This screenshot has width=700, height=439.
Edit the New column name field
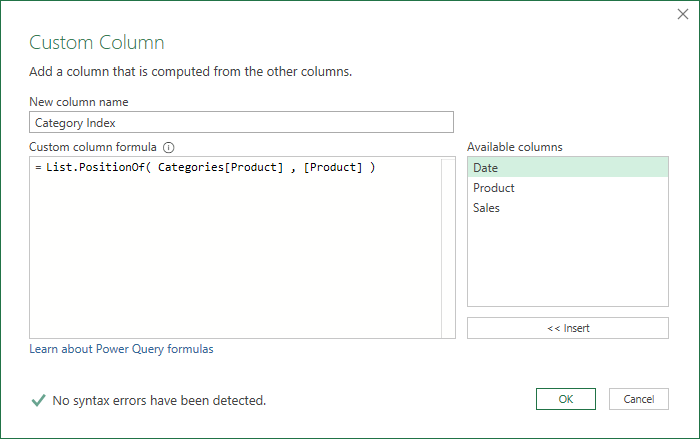242,122
